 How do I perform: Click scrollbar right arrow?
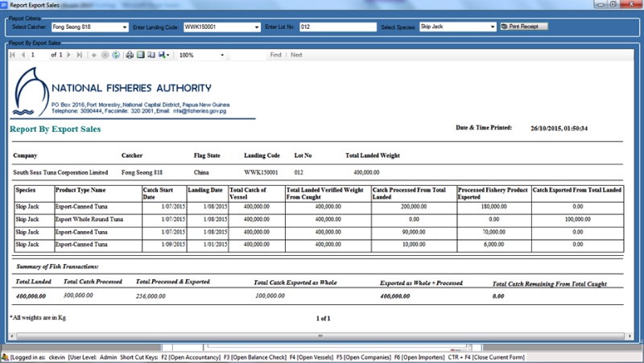point(630,336)
